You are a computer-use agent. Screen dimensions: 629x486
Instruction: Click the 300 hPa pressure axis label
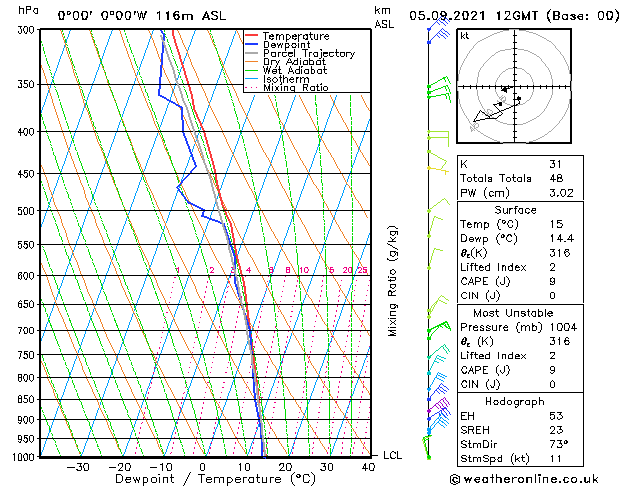point(26,30)
